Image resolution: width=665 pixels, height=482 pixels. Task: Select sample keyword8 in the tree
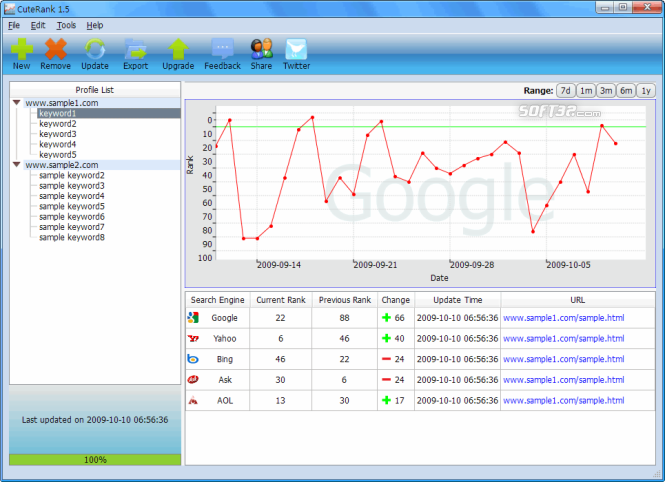(x=72, y=237)
